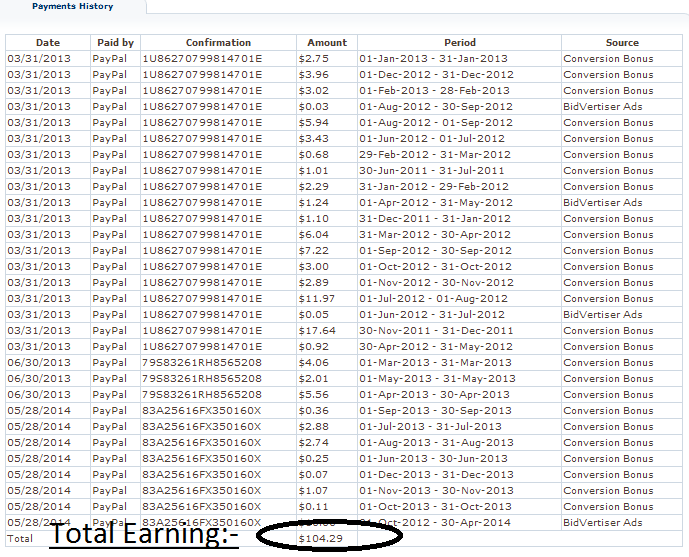Click period 01-Nov-2012 - 30-Nov-2012
Viewport: 689px width, 557px height.
tap(436, 283)
